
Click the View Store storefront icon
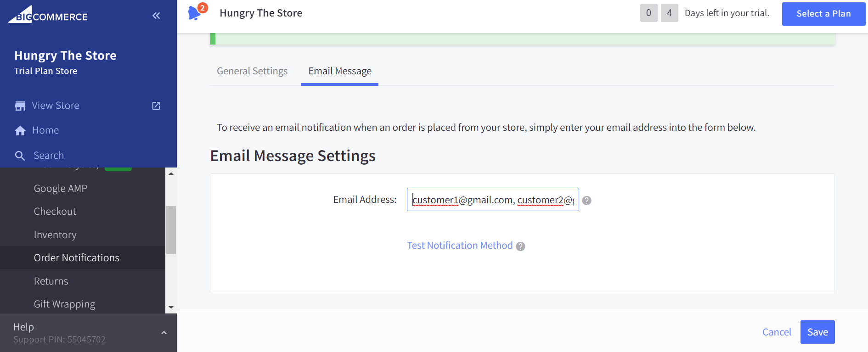point(20,106)
